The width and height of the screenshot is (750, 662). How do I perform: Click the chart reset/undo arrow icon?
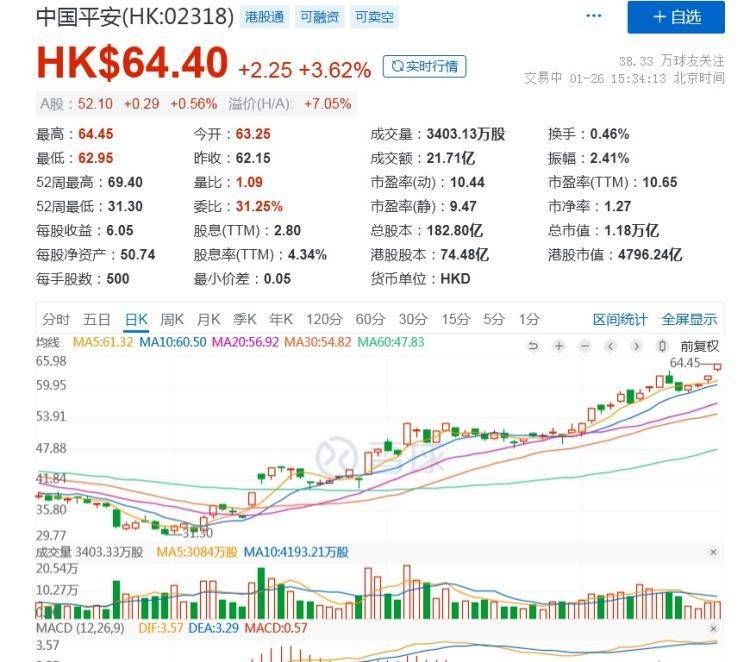click(x=533, y=346)
